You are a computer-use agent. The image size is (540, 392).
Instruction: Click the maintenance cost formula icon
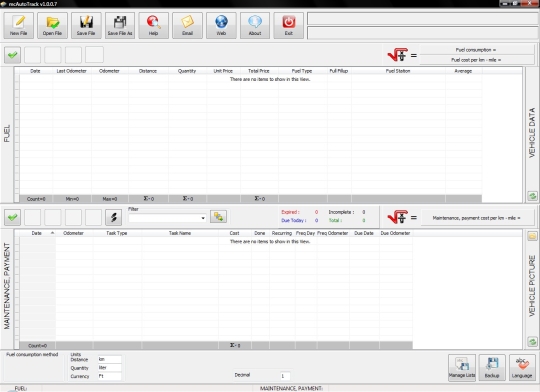pyautogui.click(x=397, y=217)
